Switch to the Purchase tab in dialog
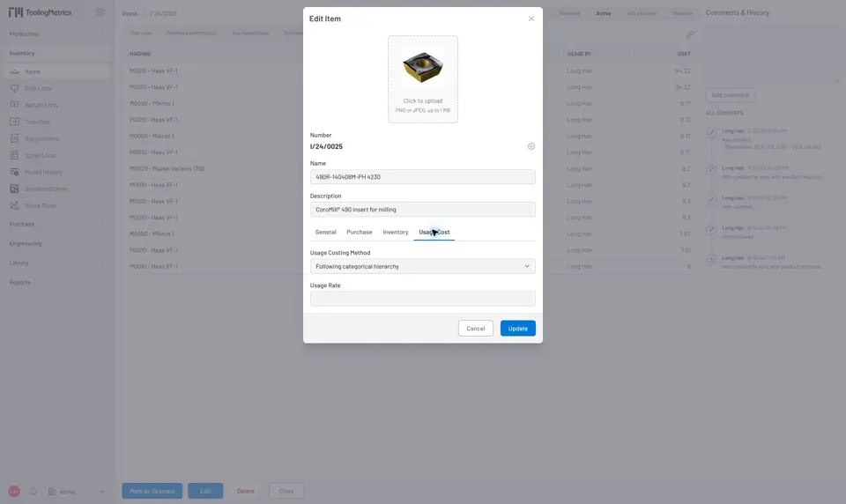Image resolution: width=846 pixels, height=504 pixels. click(360, 232)
